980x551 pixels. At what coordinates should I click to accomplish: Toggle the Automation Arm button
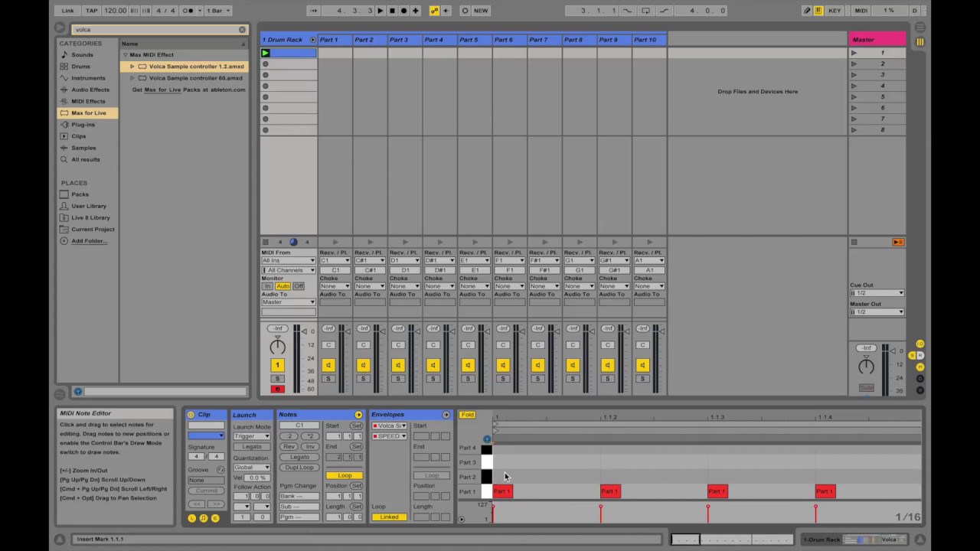point(435,11)
